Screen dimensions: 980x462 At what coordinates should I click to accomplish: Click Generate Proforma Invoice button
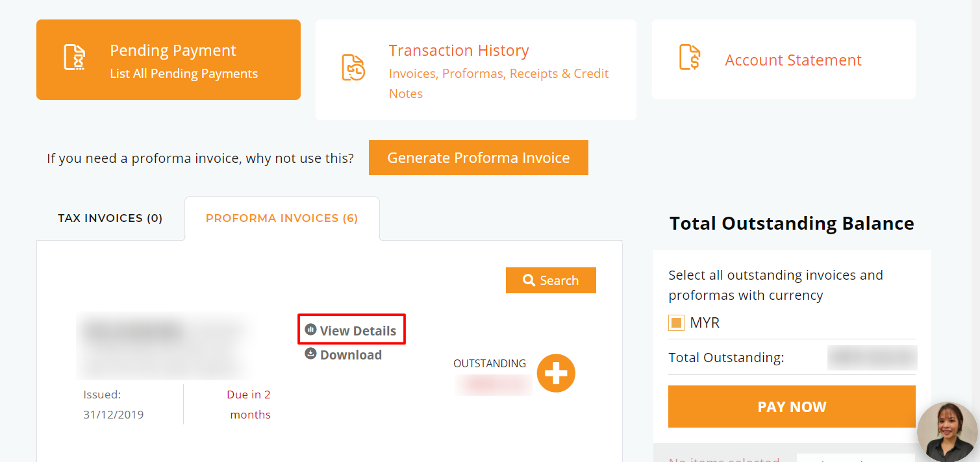pyautogui.click(x=479, y=158)
